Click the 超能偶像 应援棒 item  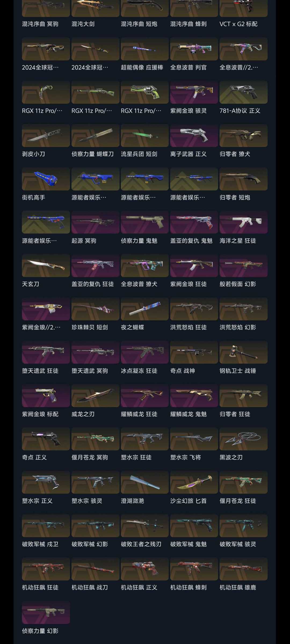[x=145, y=49]
